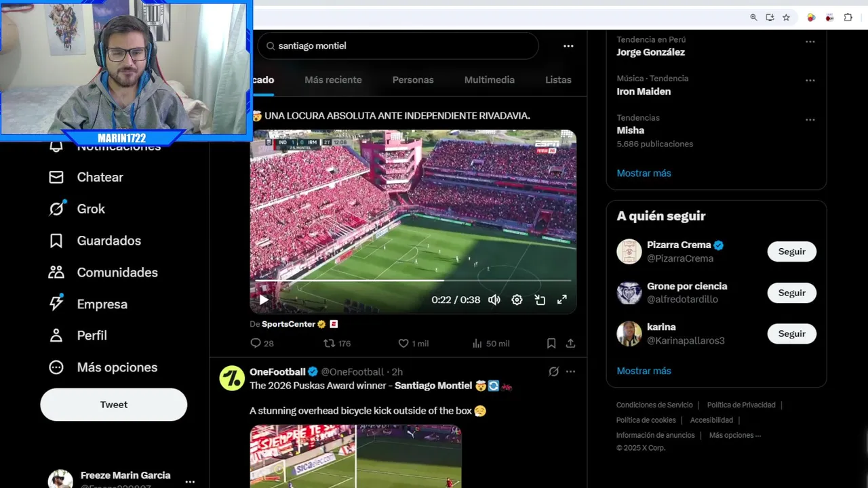Select the Destacado tab

pyautogui.click(x=262, y=80)
